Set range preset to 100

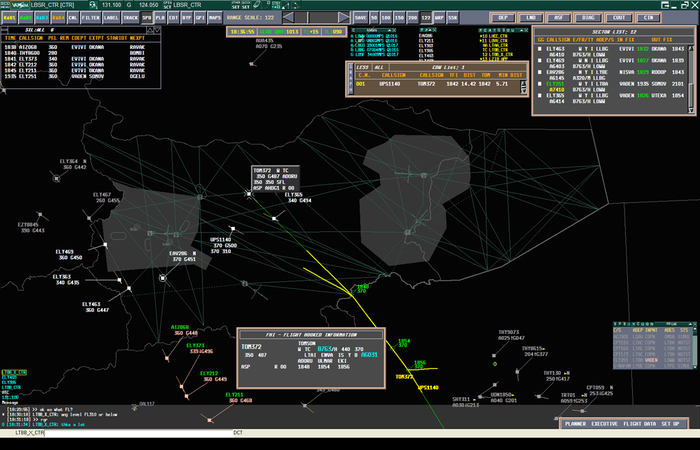(386, 18)
